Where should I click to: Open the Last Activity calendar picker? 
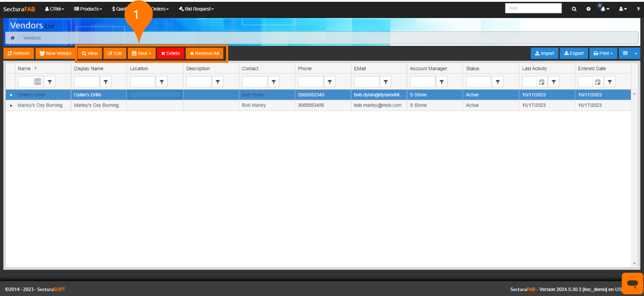click(542, 82)
